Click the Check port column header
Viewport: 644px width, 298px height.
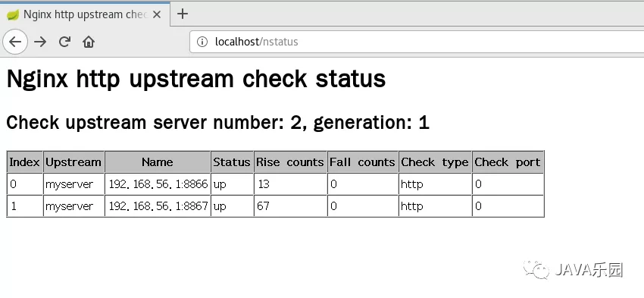point(508,162)
